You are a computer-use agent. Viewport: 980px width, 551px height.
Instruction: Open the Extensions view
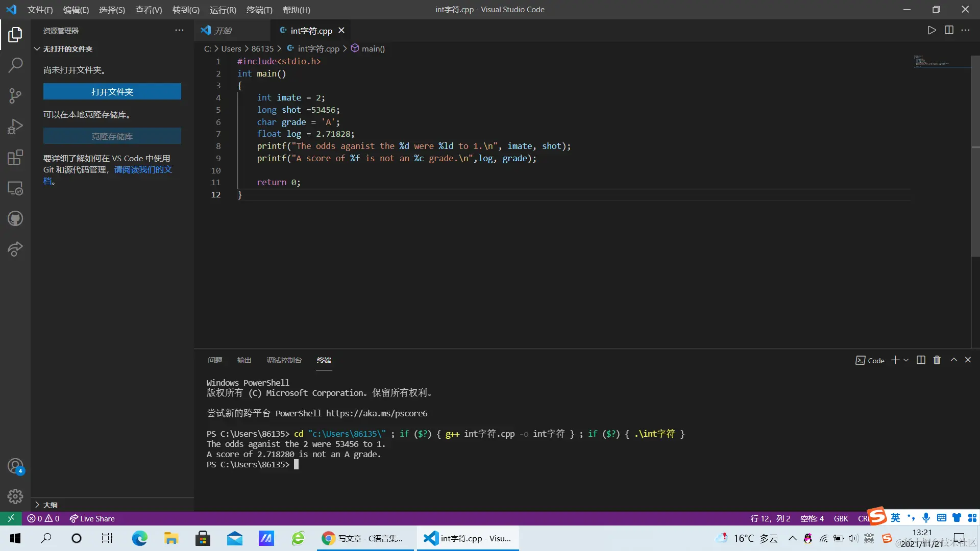pos(15,157)
